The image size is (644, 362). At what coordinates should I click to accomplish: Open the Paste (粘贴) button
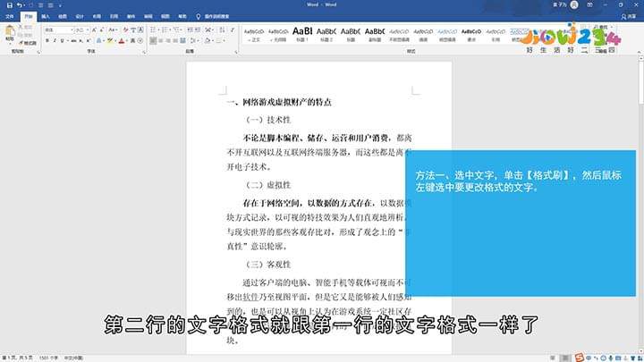point(10,34)
